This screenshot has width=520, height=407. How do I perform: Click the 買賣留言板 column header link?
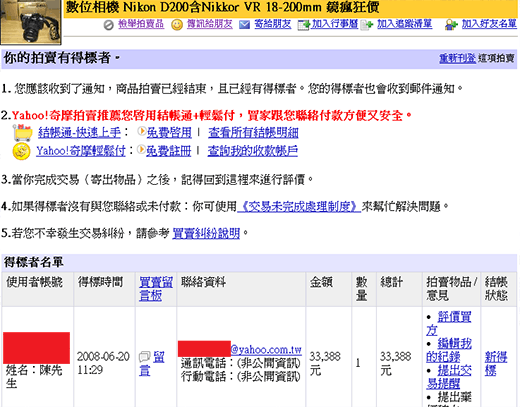point(156,289)
